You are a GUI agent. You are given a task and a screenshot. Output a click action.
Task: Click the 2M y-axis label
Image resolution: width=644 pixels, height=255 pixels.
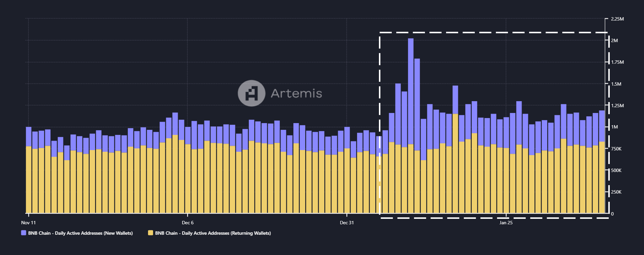point(614,41)
